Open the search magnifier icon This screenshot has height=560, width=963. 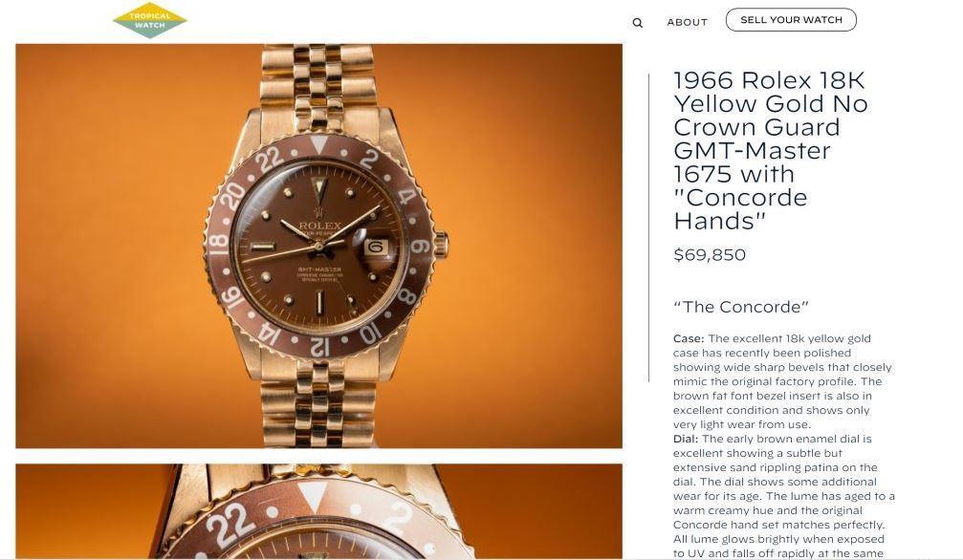[638, 23]
